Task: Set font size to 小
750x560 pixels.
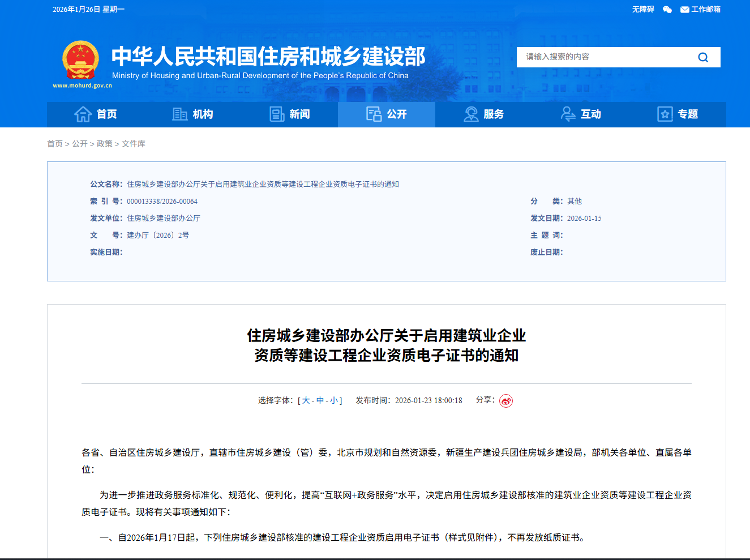Action: pos(334,401)
